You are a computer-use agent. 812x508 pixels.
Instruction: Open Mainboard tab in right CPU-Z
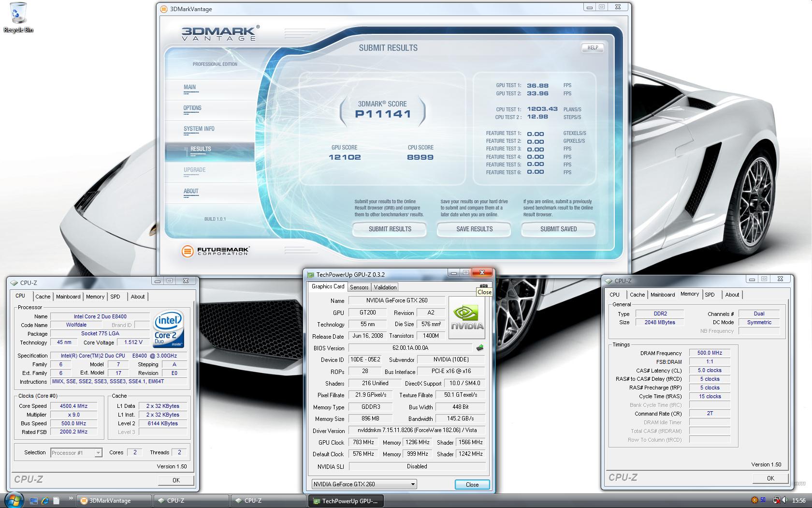[x=663, y=295]
